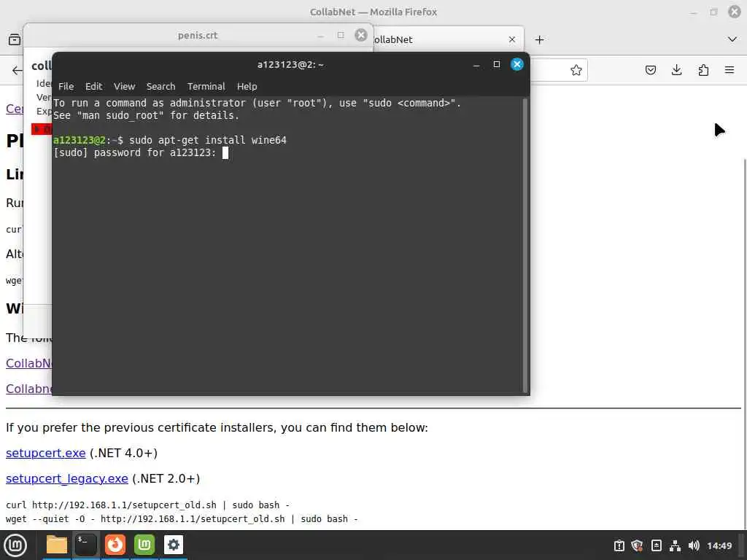Open the Terminal menu
747x560 pixels.
pos(206,86)
